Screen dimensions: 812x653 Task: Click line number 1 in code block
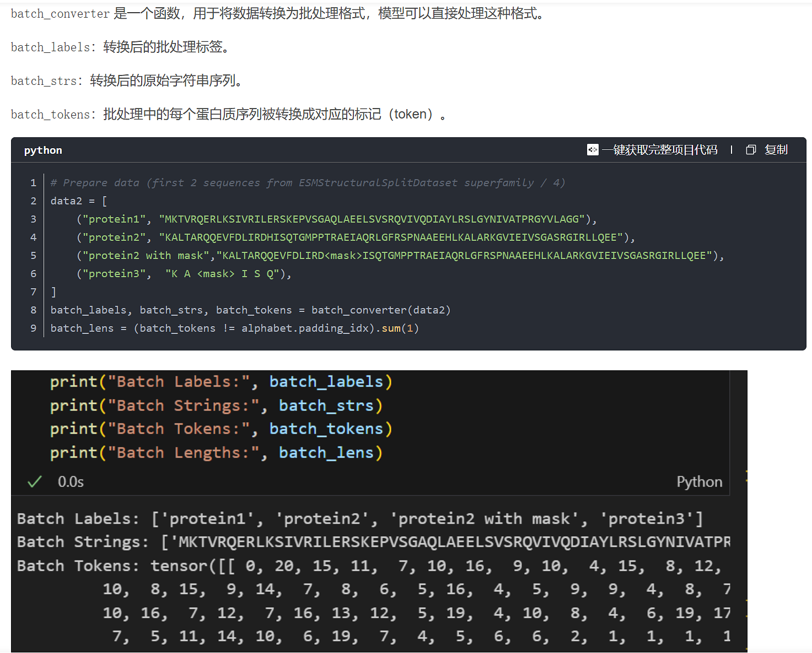(x=34, y=183)
